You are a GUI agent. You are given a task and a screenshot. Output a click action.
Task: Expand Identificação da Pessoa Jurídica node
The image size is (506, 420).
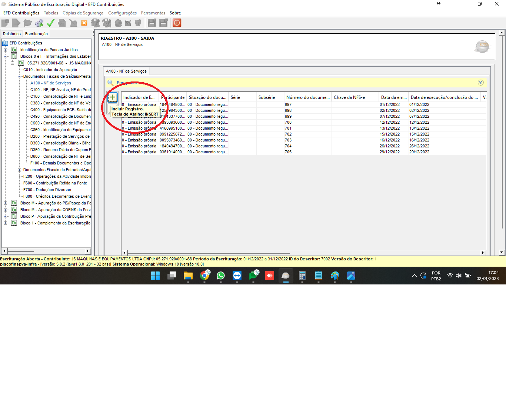pos(6,50)
